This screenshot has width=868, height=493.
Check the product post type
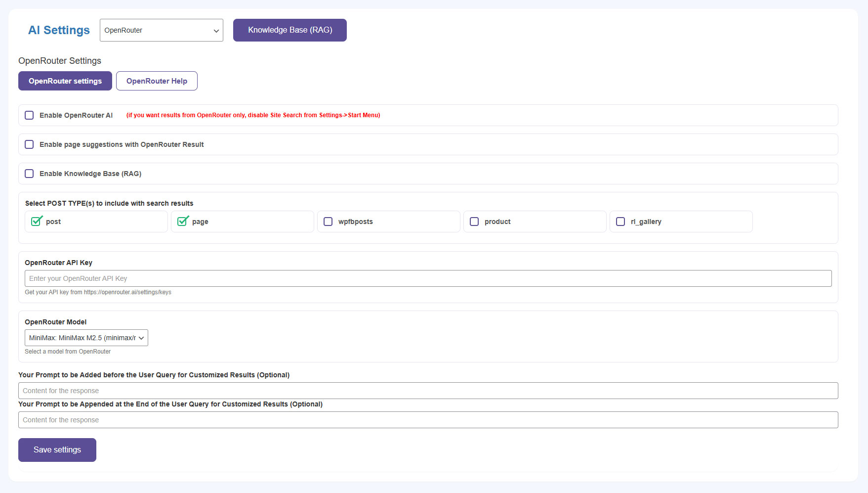pos(474,222)
